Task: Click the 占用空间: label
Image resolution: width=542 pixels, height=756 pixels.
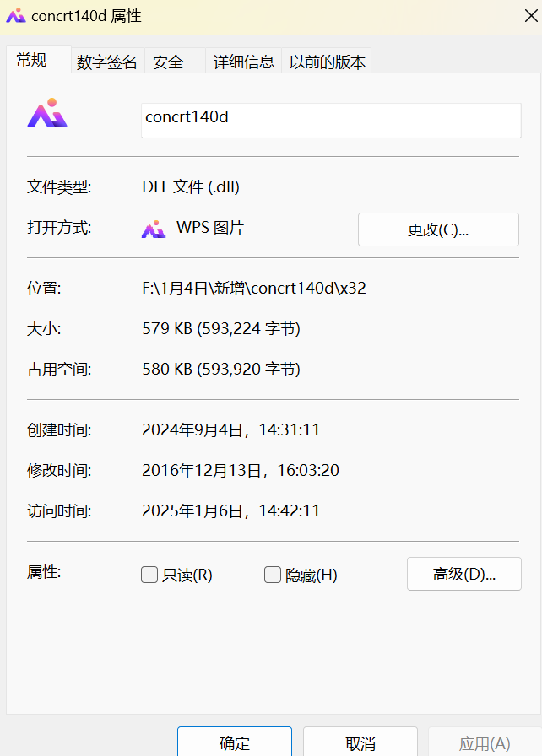Action: [x=59, y=370]
